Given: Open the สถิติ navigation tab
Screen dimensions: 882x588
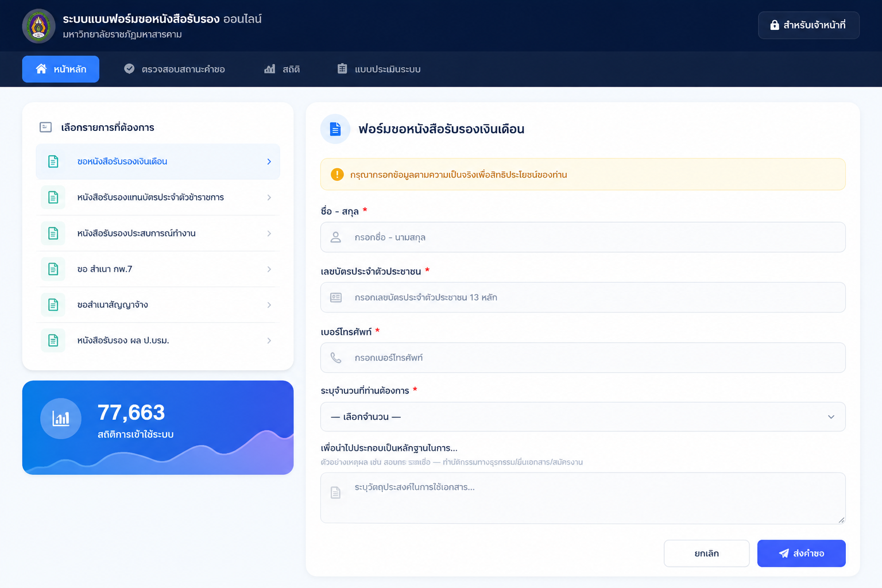Looking at the screenshot, I should pyautogui.click(x=282, y=69).
